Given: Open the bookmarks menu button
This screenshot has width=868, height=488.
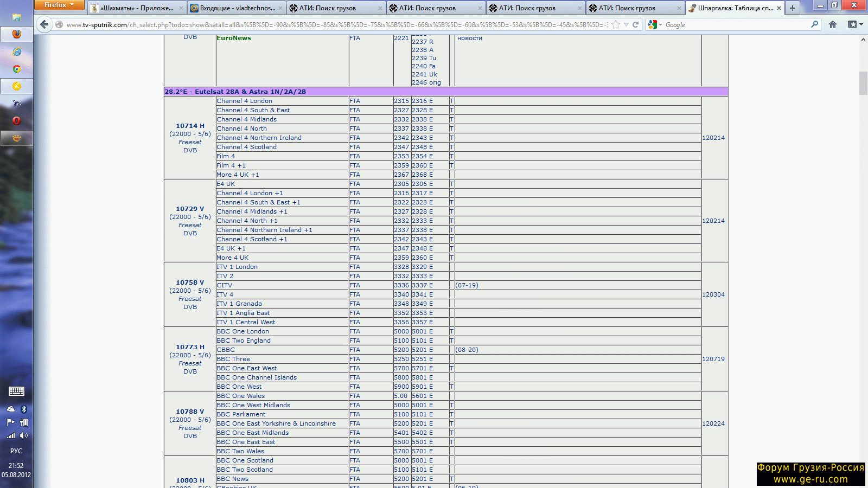Looking at the screenshot, I should [x=855, y=24].
